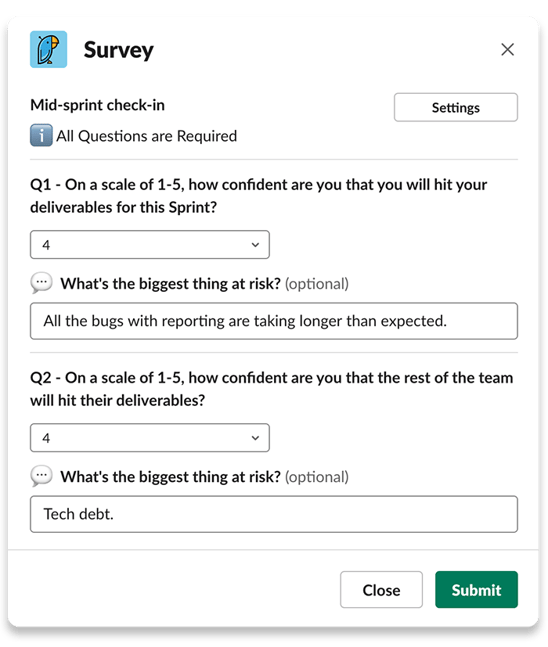Click the Mid-sprint check-in heading

point(97,105)
